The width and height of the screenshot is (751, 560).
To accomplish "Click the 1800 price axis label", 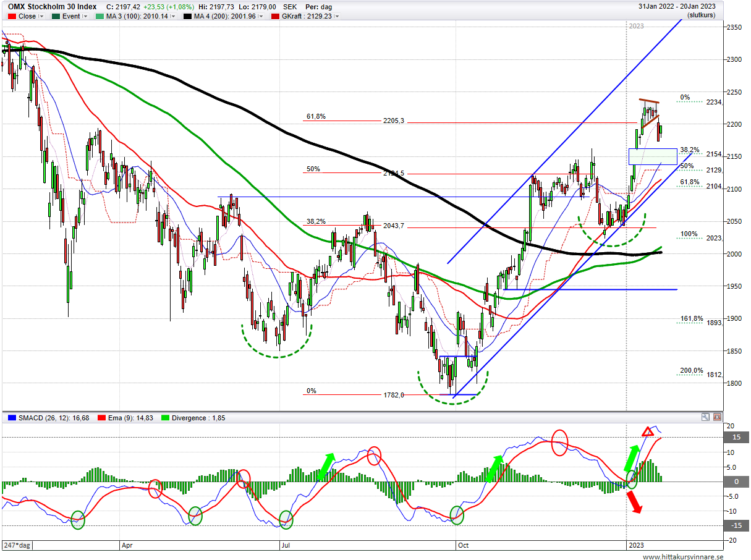I will click(734, 383).
